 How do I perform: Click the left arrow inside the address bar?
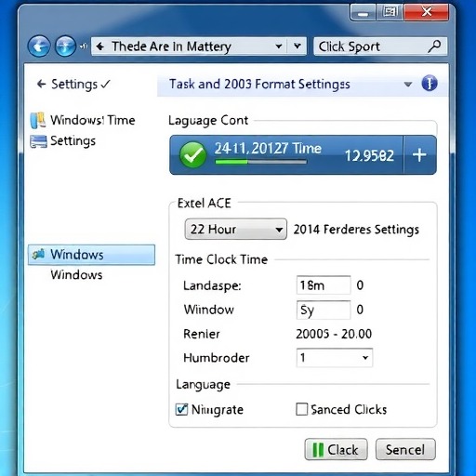99,46
